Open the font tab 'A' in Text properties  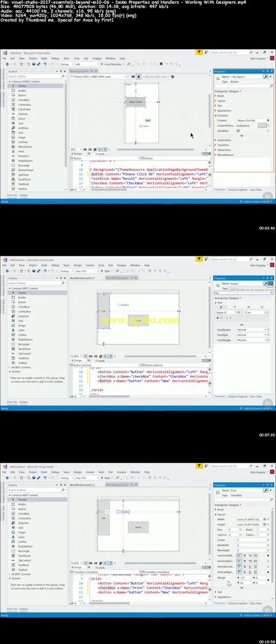[220, 307]
